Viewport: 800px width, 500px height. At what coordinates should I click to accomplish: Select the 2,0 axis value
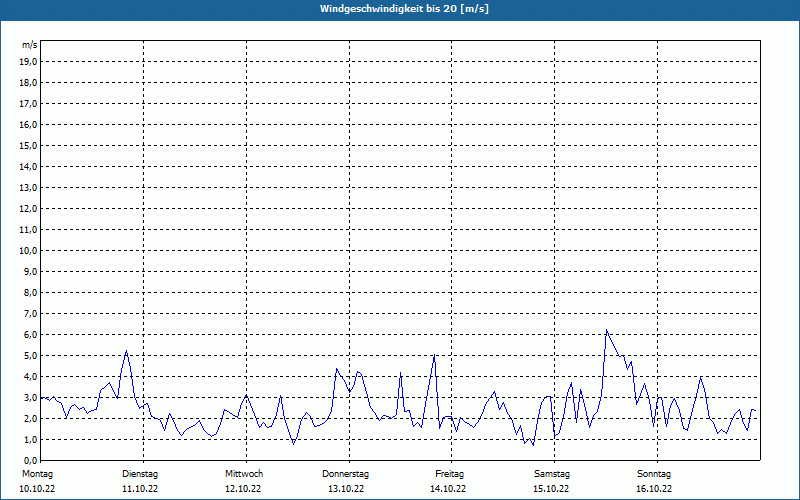pyautogui.click(x=30, y=418)
